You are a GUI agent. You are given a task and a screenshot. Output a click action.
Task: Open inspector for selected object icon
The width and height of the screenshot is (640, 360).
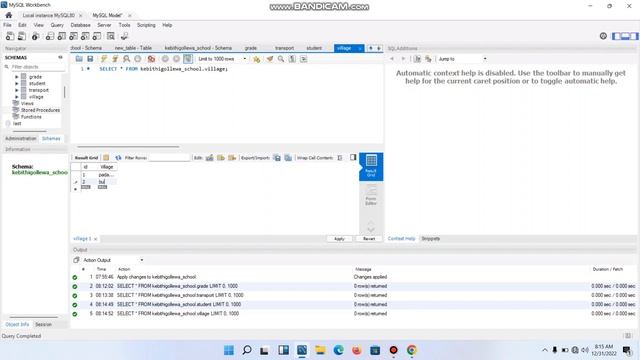coord(36,36)
